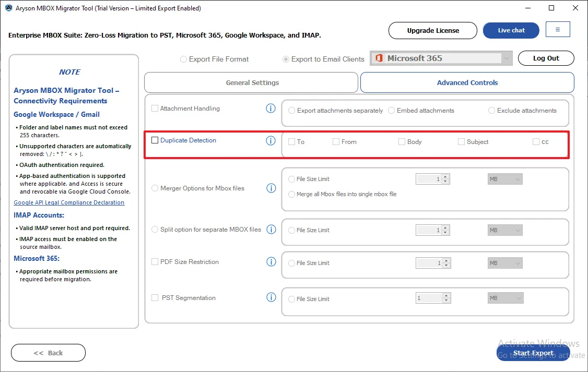Open the hamburger menu button

[x=558, y=30]
